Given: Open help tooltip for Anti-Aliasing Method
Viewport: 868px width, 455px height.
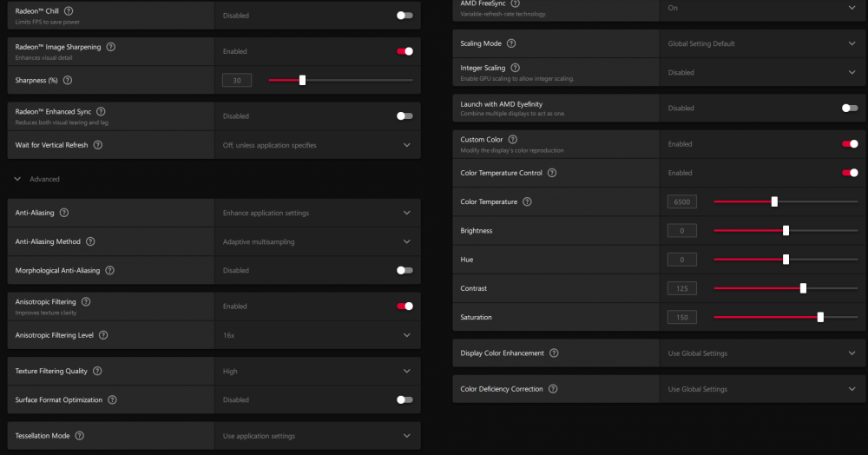Looking at the screenshot, I should tap(90, 241).
